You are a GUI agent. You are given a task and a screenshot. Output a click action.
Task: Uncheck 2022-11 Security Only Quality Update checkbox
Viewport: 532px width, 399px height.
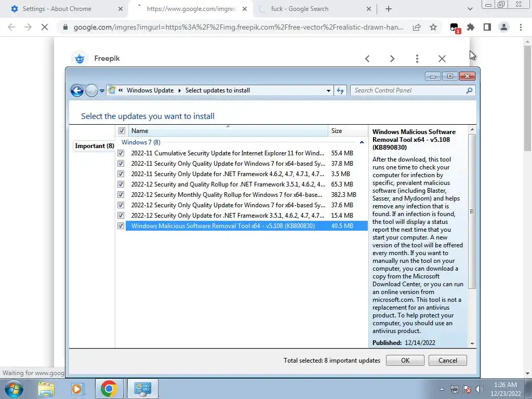[x=121, y=164]
